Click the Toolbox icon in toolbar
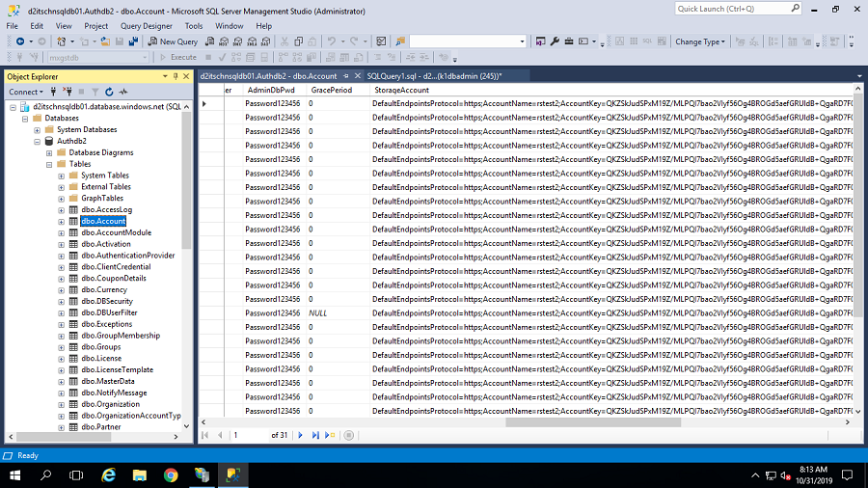Screen dimensions: 868x488 tap(568, 41)
